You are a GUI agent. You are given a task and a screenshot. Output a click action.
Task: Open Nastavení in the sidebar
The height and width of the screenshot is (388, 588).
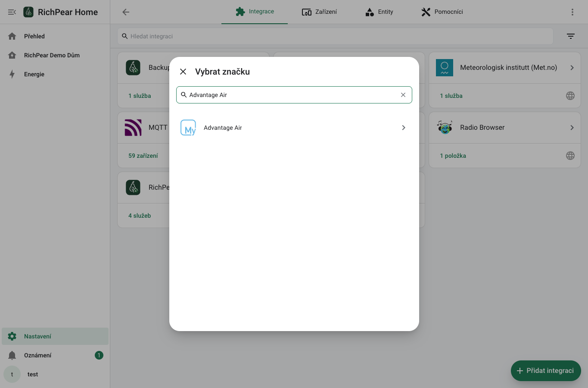[x=55, y=336]
